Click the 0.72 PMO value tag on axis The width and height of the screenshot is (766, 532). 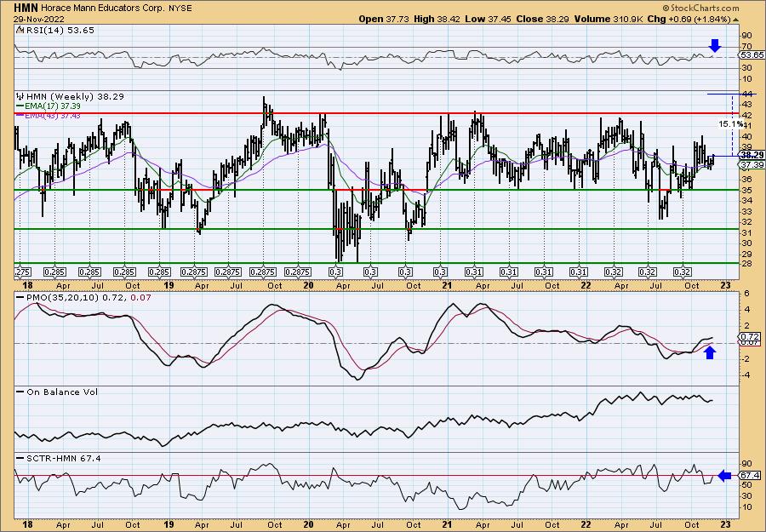750,336
